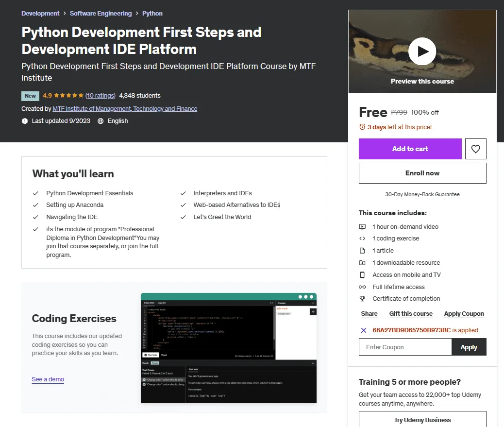Viewport: 504px width, 427px height.
Task: Click checkmark beside Web-based Alternatives to IDEs
Action: 183,205
